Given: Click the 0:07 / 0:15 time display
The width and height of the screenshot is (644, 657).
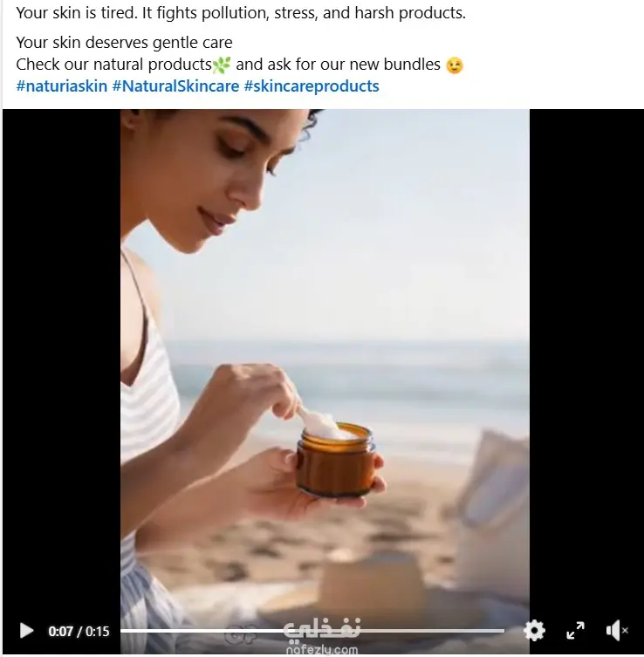Looking at the screenshot, I should pyautogui.click(x=79, y=631).
